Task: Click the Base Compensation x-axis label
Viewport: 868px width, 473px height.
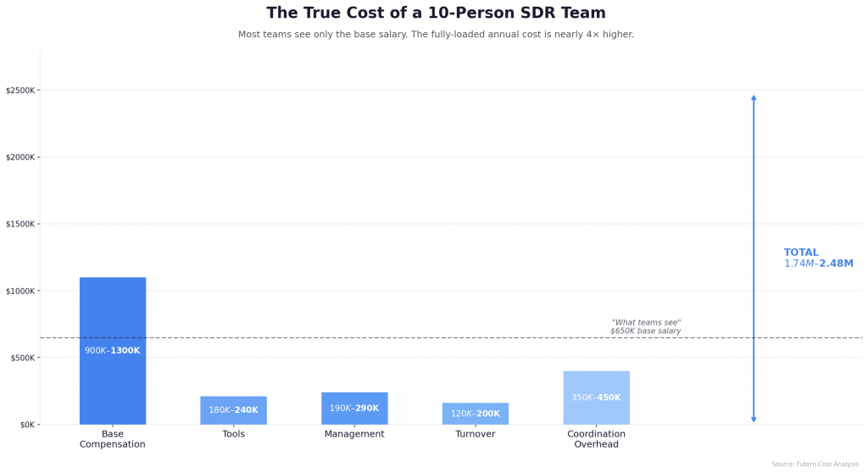Action: [113, 439]
